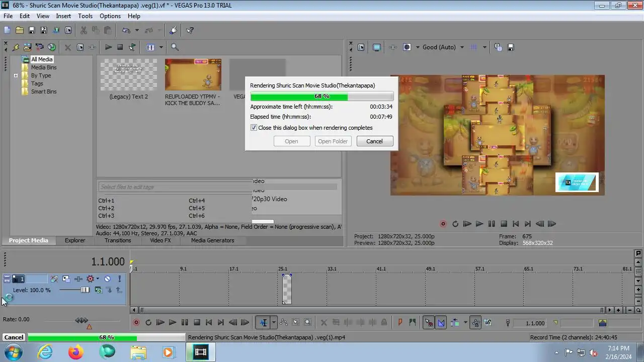The width and height of the screenshot is (644, 362).
Task: Select the Smart Bins folder
Action: [x=44, y=92]
